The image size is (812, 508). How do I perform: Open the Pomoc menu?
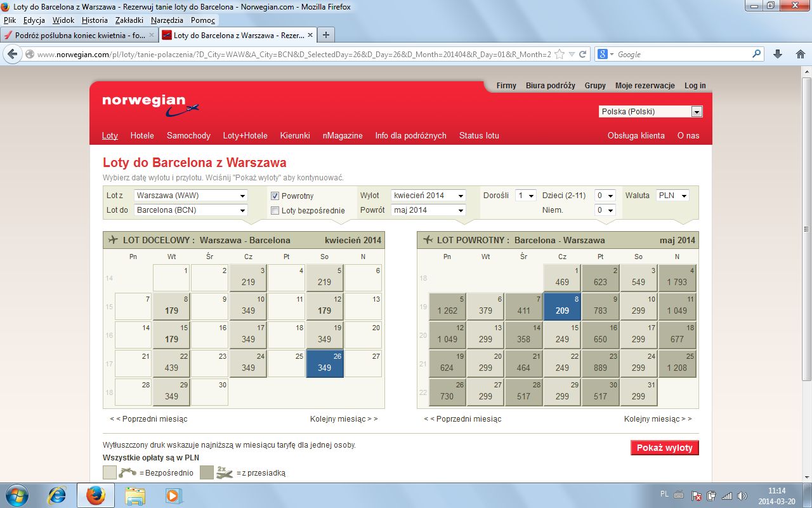pos(203,20)
